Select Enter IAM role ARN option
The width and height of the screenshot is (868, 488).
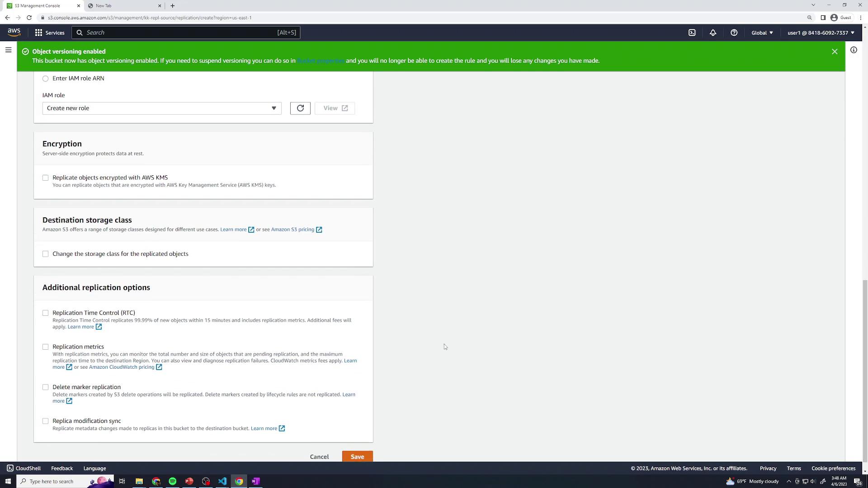pyautogui.click(x=45, y=79)
